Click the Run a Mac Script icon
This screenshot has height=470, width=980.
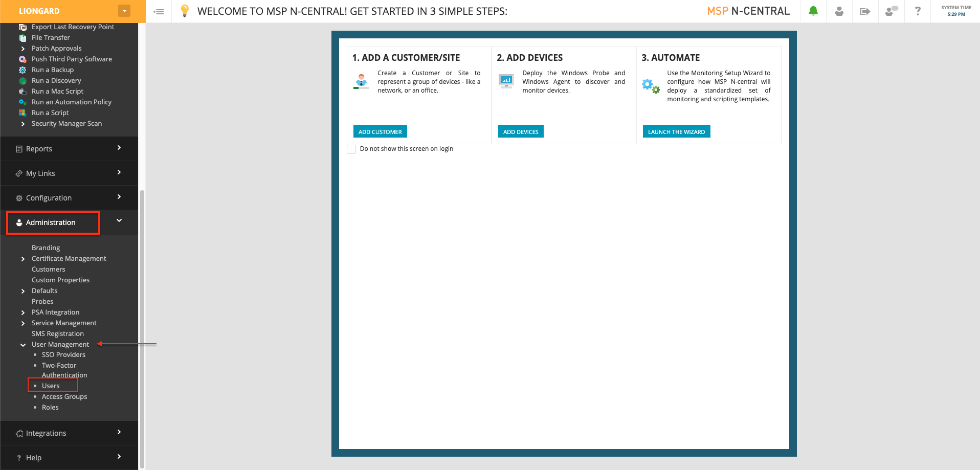tap(23, 92)
